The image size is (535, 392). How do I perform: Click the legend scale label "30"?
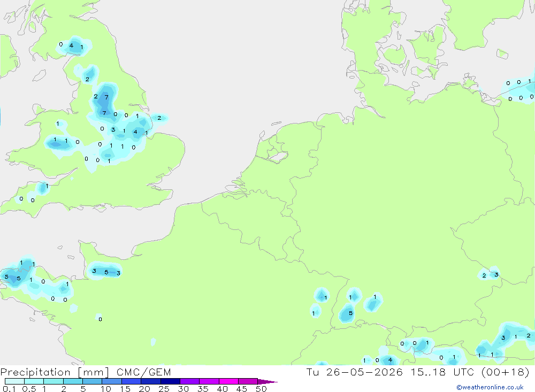tap(184, 389)
